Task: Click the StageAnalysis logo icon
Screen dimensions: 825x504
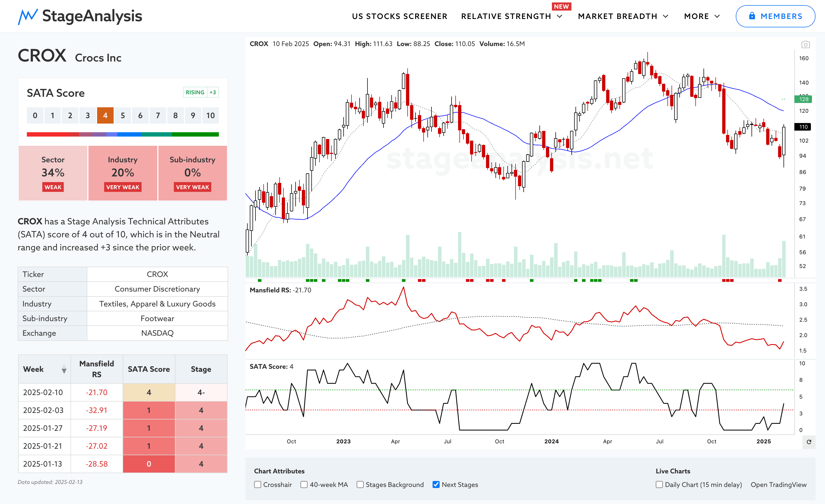Action: pyautogui.click(x=28, y=16)
